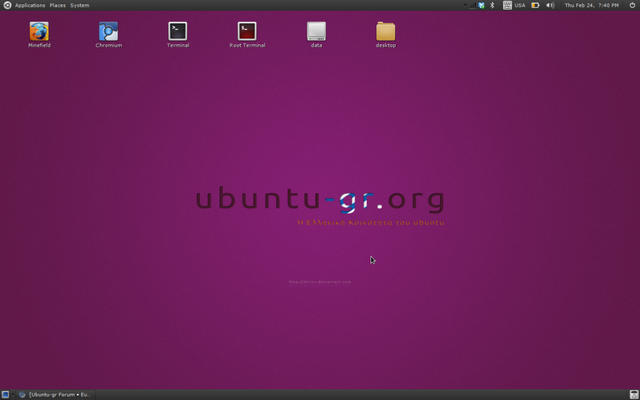Image resolution: width=640 pixels, height=400 pixels.
Task: Click the Dropbox tray icon
Action: point(481,5)
